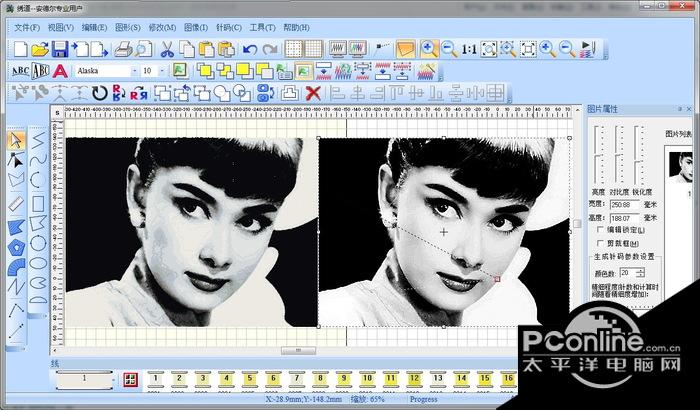Select the portrait thumbnail in image list
Viewport: 700px width, 410px height.
(680, 167)
